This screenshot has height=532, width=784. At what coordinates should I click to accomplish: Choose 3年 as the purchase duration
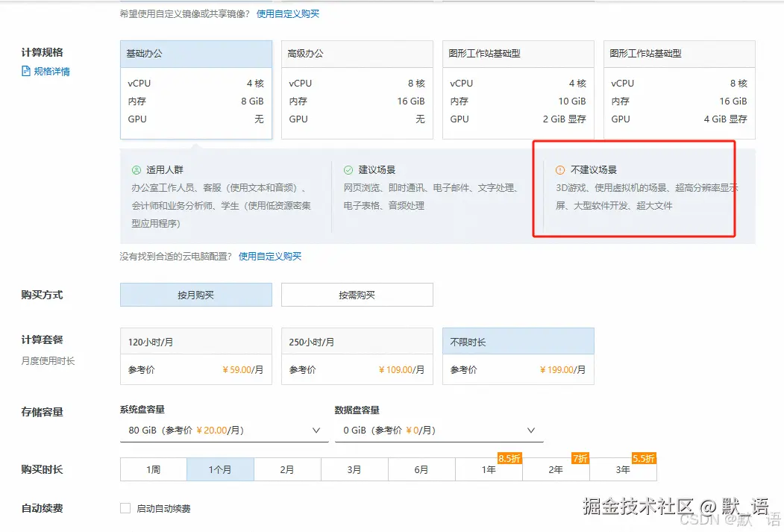pos(623,469)
